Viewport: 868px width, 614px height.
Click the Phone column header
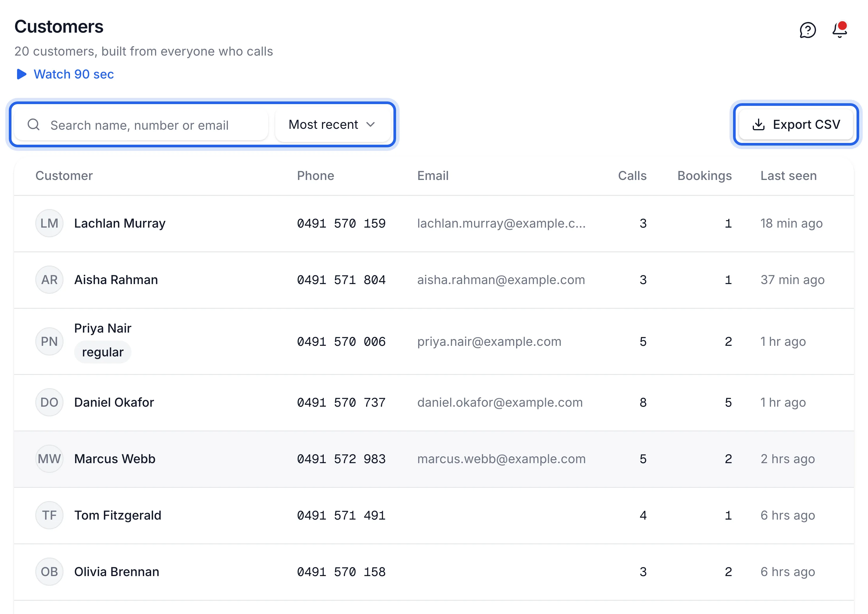[x=316, y=176]
